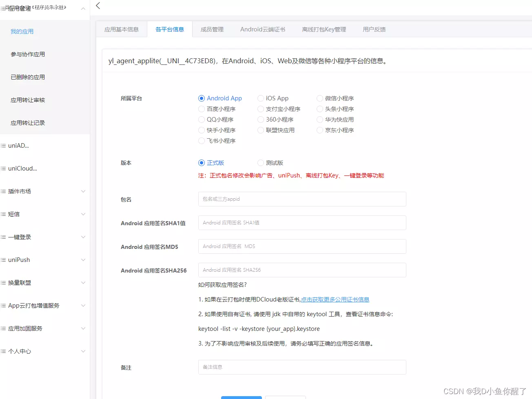Expand the 应用加固服务 section chevron

tap(83, 328)
